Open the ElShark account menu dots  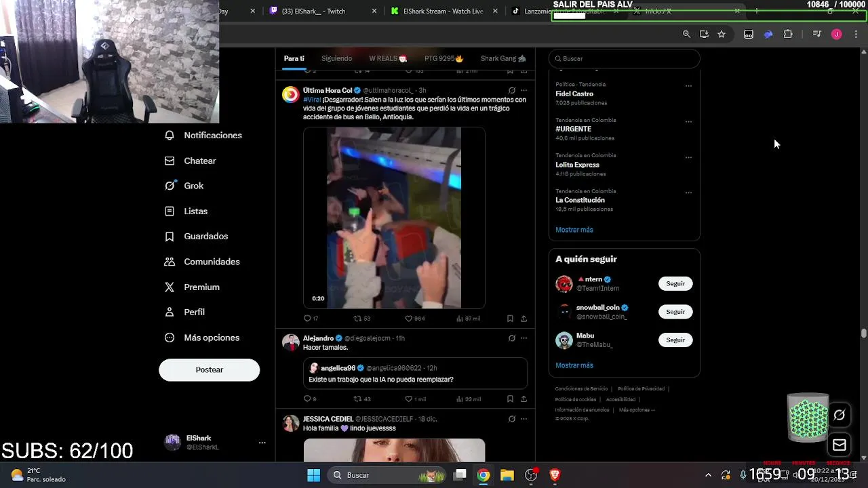pos(262,443)
